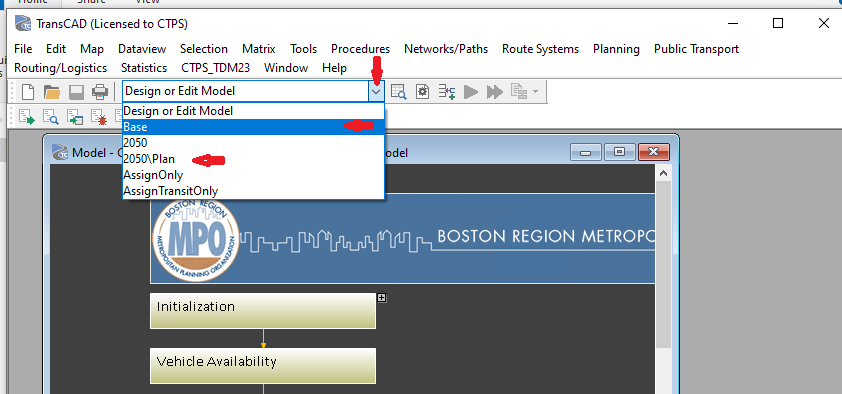
Task: Open the Selection menu
Action: 204,49
